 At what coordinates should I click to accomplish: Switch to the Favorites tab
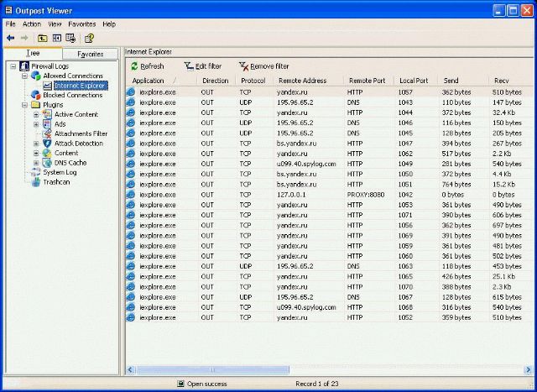(x=90, y=54)
